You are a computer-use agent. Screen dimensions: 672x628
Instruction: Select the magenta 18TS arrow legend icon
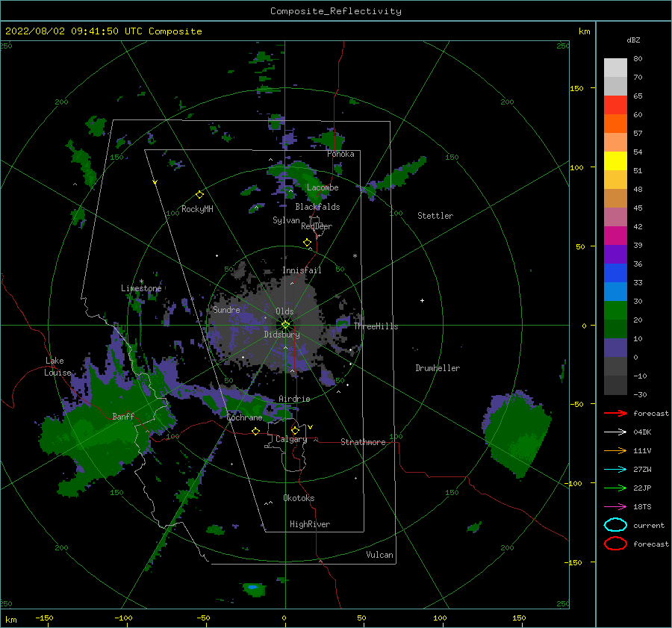pyautogui.click(x=615, y=507)
